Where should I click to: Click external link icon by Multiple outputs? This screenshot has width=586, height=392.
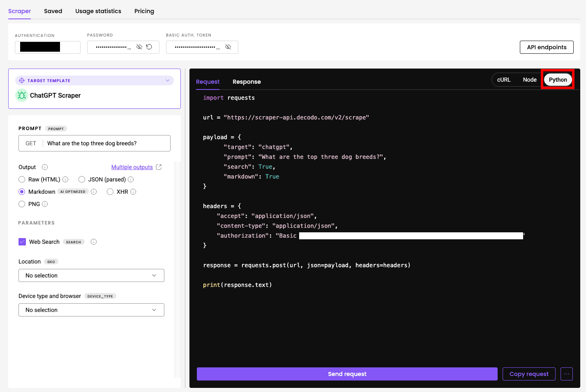159,167
